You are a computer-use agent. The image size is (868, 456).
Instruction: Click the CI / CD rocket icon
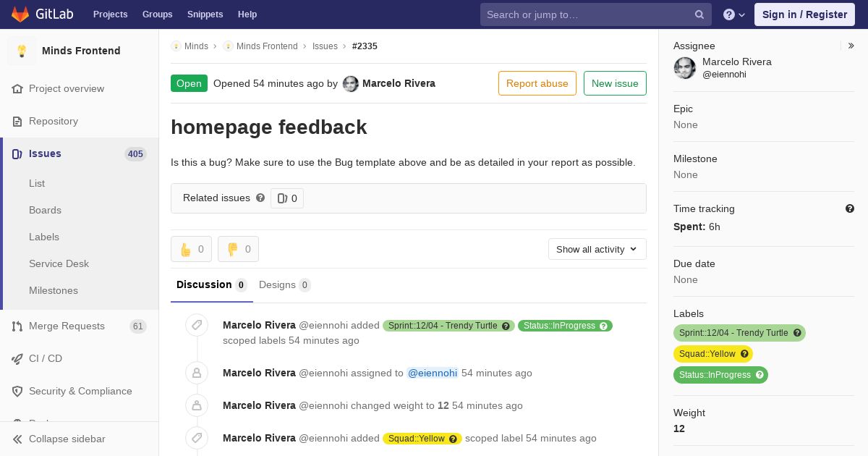coord(17,358)
